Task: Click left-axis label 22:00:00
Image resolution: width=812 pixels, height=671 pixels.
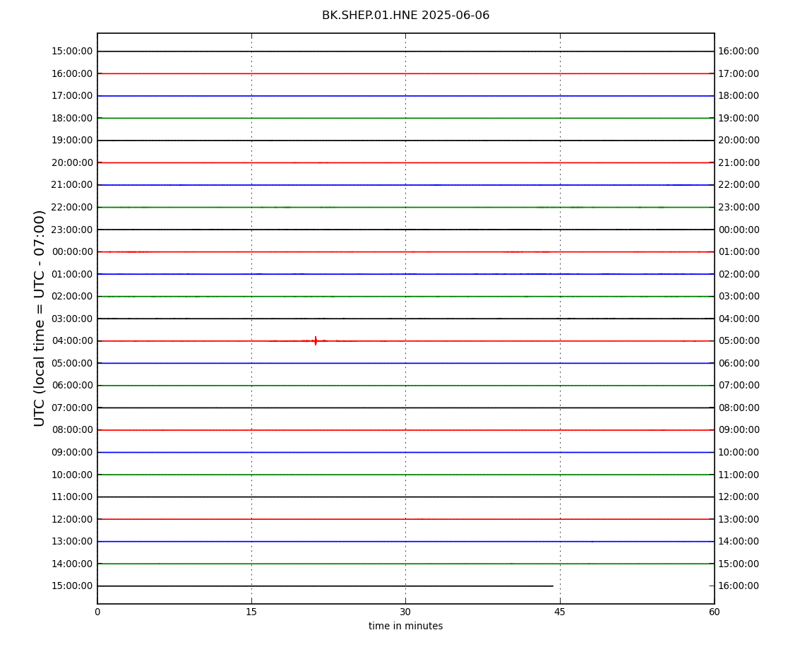Action: tap(72, 207)
